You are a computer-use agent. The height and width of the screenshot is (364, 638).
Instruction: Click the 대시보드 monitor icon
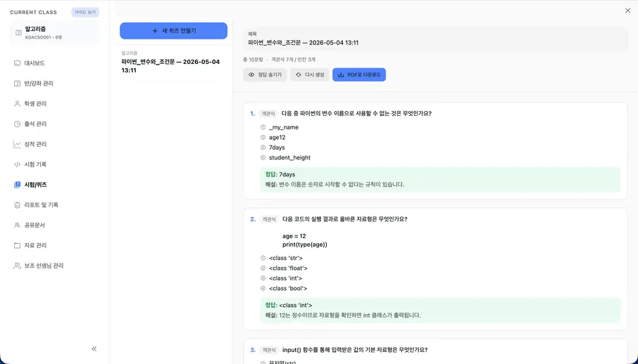[17, 63]
